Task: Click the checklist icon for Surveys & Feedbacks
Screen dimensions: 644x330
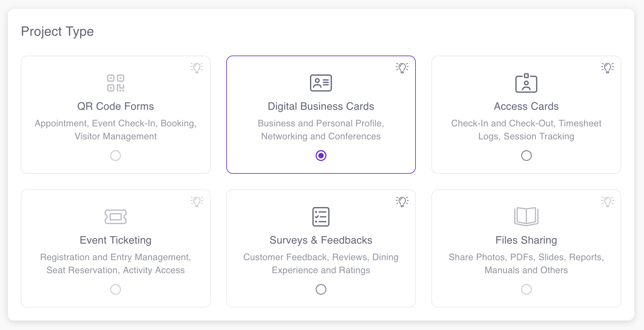Action: click(x=321, y=217)
